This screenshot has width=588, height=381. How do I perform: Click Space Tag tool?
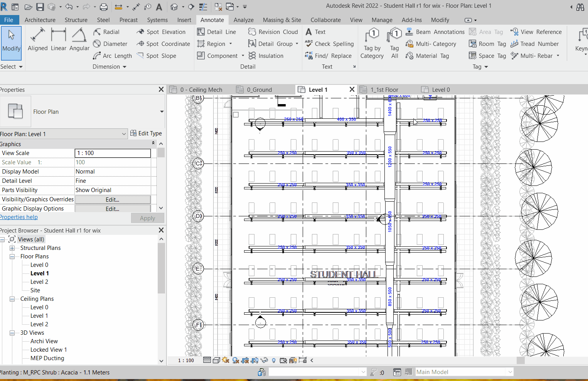pos(487,56)
